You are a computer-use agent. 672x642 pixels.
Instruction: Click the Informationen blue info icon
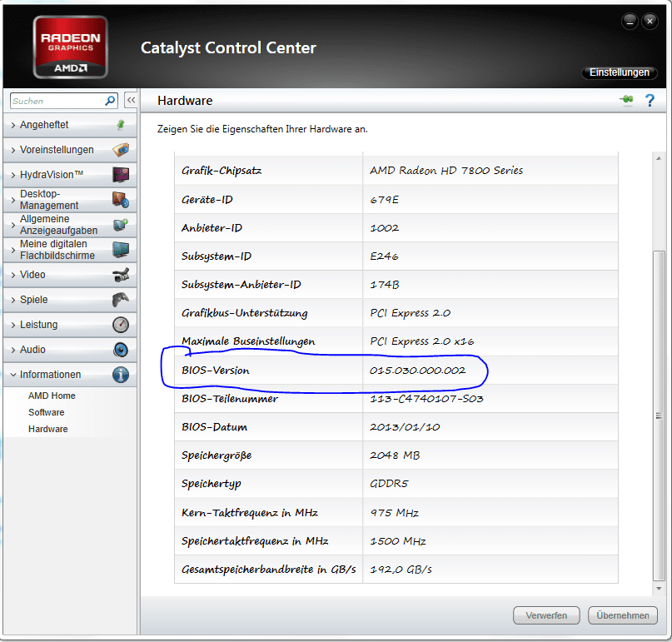tap(121, 375)
